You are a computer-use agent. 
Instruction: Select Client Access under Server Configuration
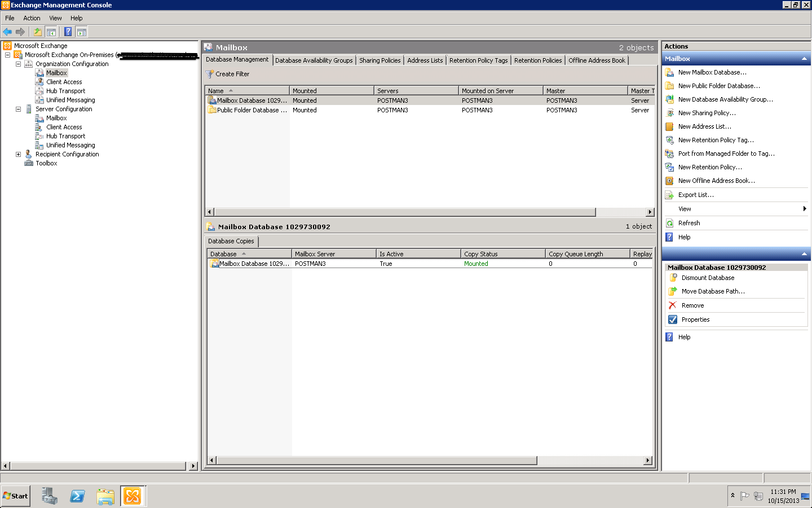click(64, 127)
